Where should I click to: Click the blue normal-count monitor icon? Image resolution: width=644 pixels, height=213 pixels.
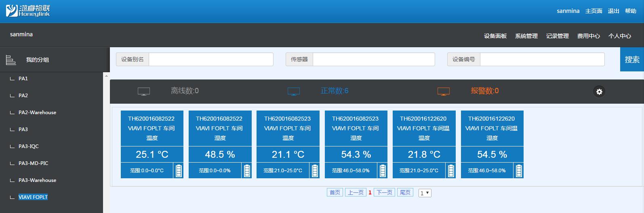(x=294, y=92)
